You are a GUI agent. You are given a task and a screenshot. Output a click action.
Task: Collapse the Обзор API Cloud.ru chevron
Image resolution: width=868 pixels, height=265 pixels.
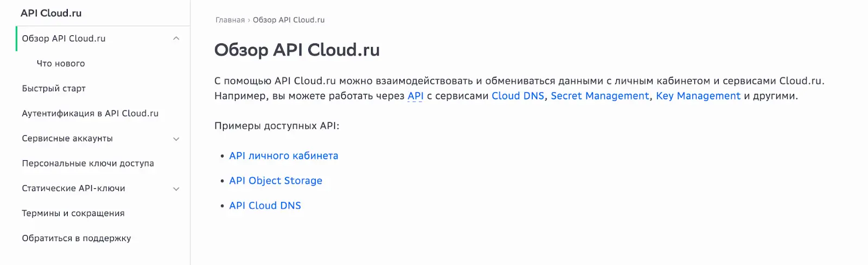176,39
